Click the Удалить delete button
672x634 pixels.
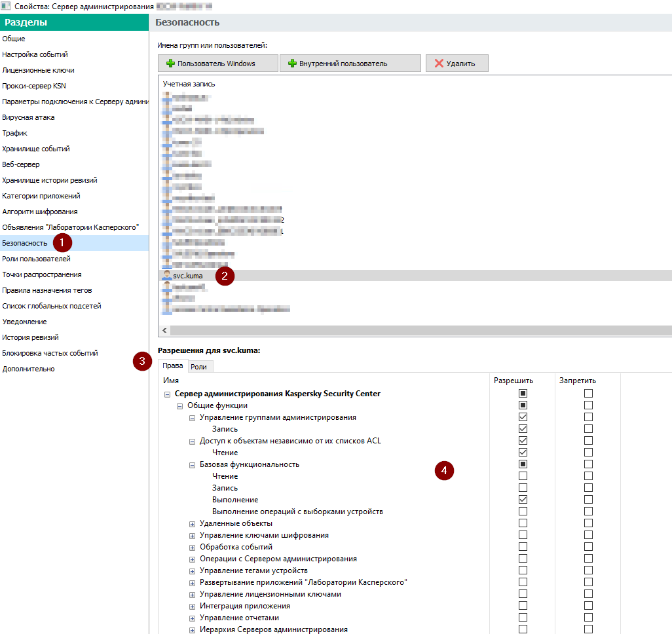point(457,64)
